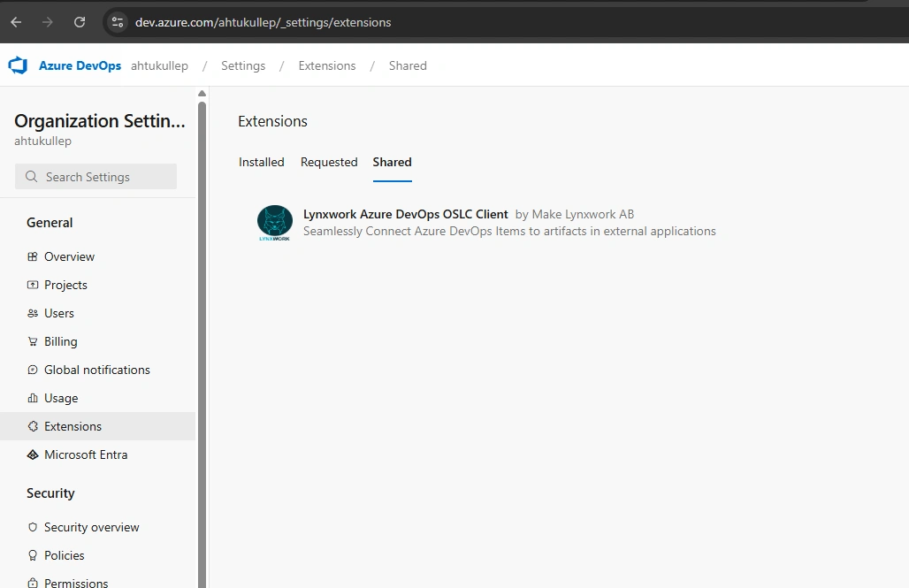Click the Billing cart icon

[x=33, y=341]
